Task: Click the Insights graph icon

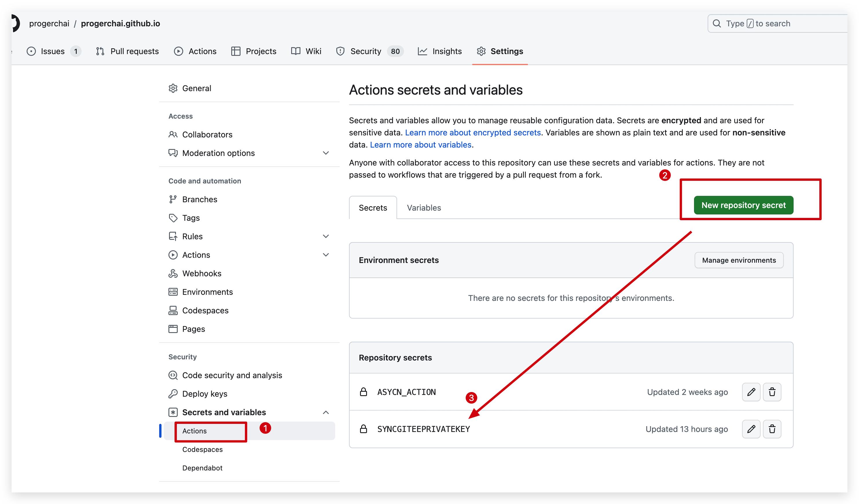Action: [422, 51]
